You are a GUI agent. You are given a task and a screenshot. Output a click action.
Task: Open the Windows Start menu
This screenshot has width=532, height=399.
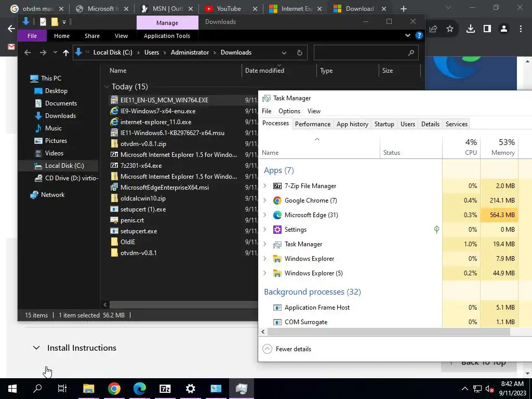(12, 389)
